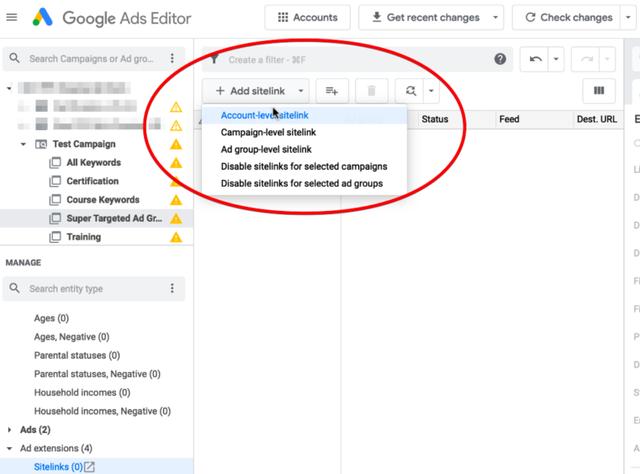Toggle the Add sitelink dropdown arrow
The width and height of the screenshot is (640, 474).
[301, 91]
